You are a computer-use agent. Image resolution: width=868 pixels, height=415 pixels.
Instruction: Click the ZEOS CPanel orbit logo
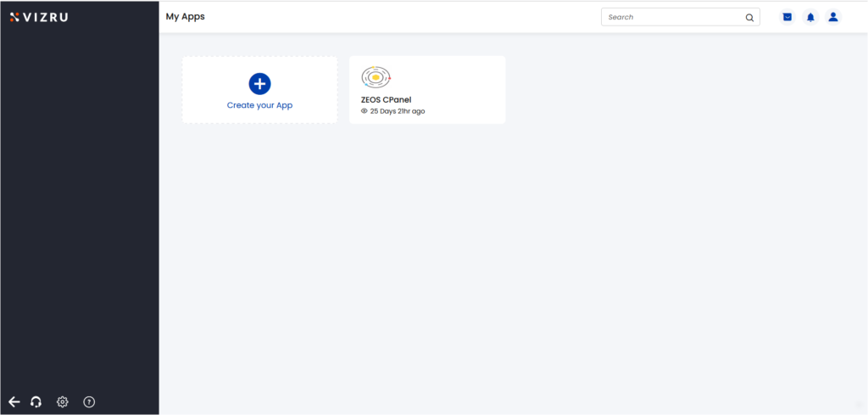[376, 77]
